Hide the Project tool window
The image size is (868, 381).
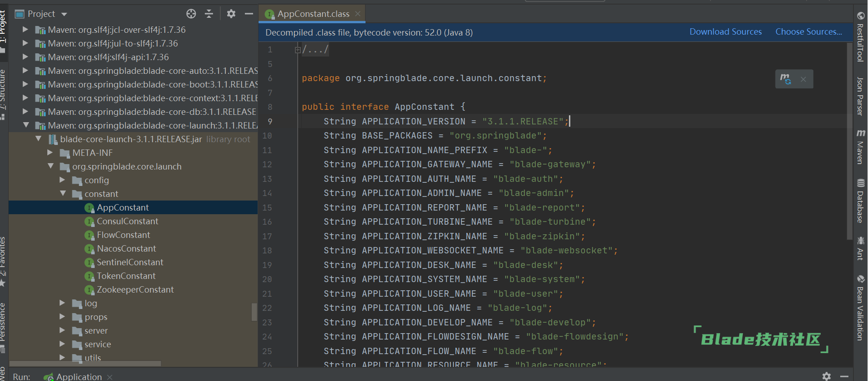(249, 14)
